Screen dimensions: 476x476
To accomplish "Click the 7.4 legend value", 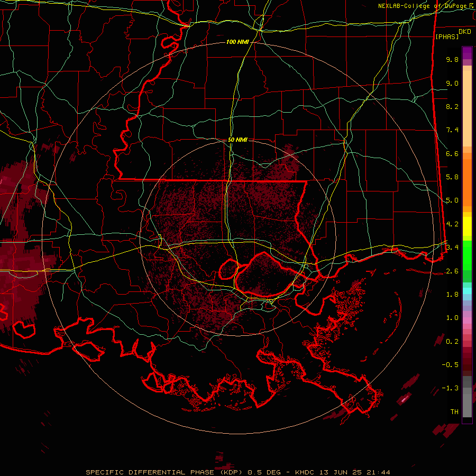I will click(x=452, y=130).
